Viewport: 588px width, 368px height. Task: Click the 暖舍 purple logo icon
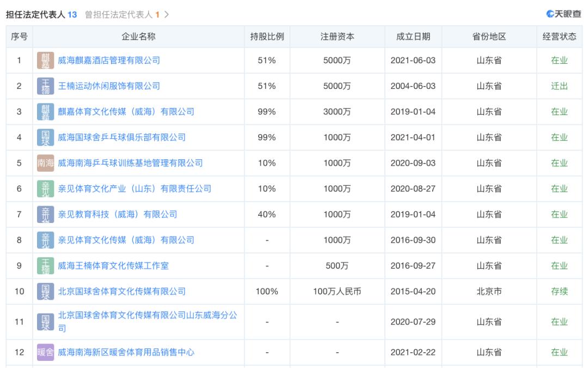click(46, 352)
